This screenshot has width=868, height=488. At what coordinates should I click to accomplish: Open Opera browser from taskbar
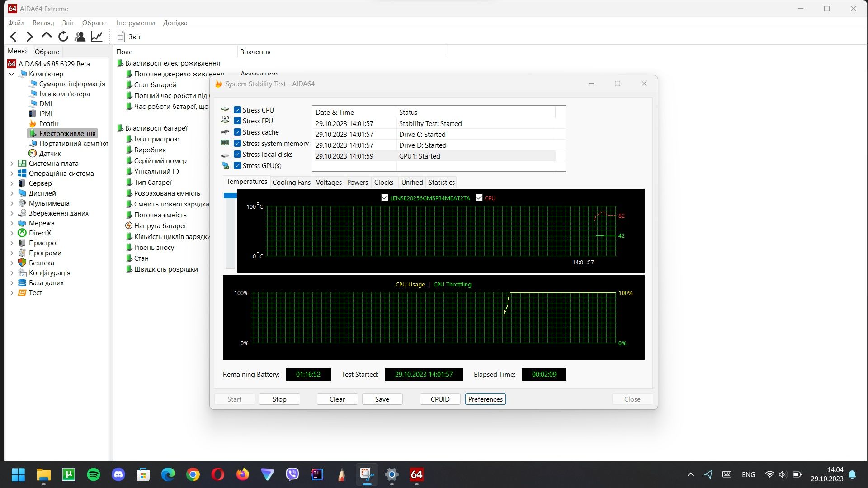(218, 474)
